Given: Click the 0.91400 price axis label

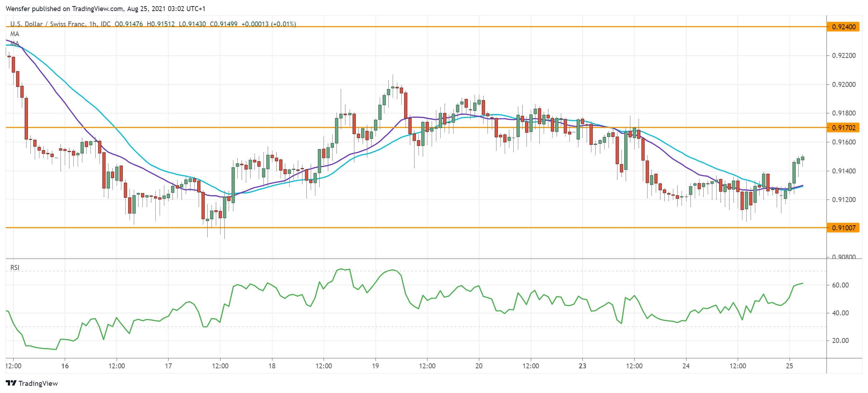Looking at the screenshot, I should pos(844,171).
